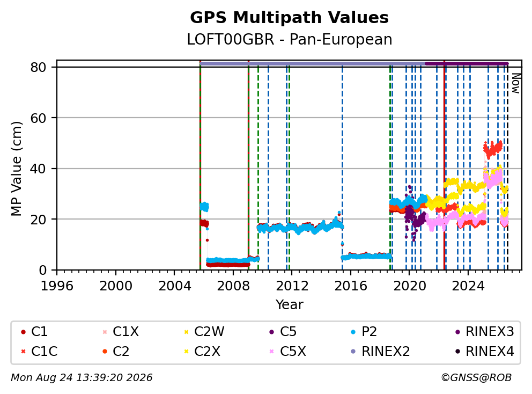Click the 80 tick label on y-axis
The image size is (532, 394).
click(x=38, y=67)
